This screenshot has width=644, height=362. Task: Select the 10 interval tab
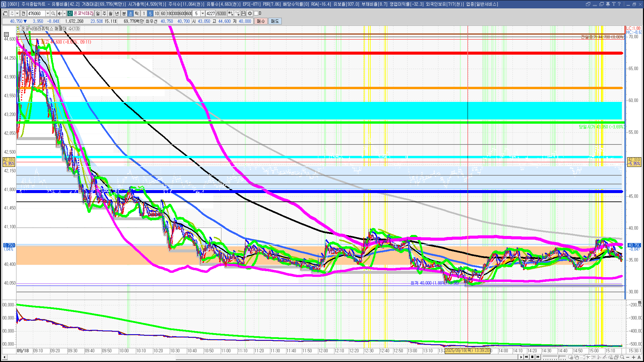tap(157, 13)
